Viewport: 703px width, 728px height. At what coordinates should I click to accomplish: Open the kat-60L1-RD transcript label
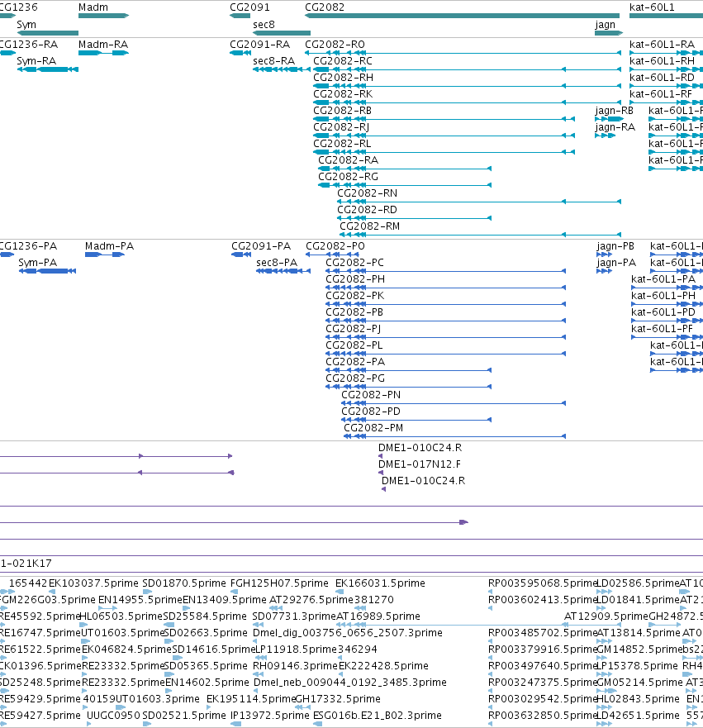coord(663,78)
